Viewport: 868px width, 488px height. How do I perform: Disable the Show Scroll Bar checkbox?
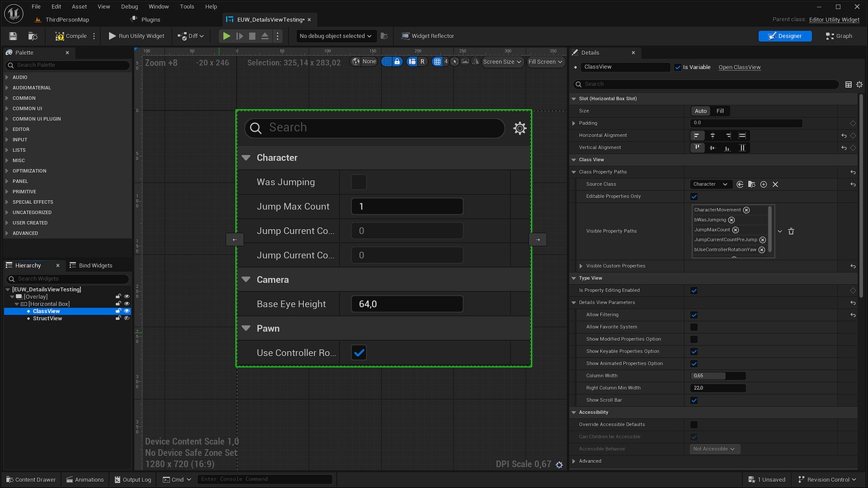tap(694, 400)
